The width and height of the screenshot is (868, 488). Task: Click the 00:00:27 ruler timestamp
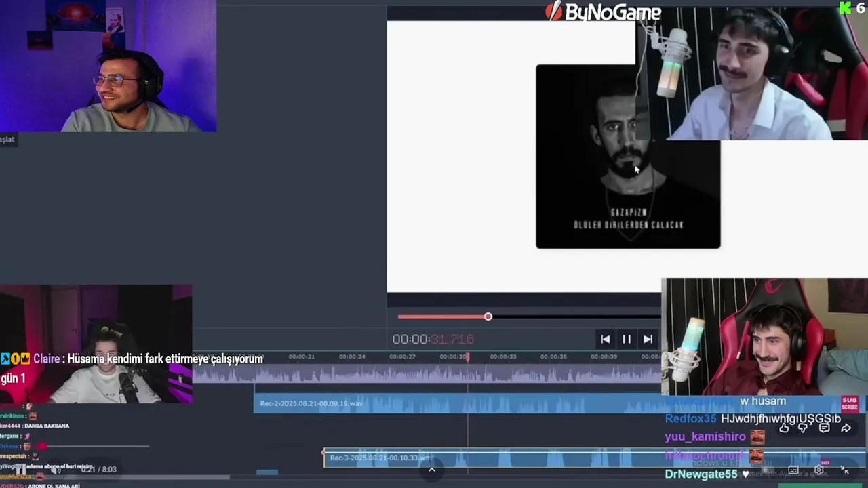403,357
